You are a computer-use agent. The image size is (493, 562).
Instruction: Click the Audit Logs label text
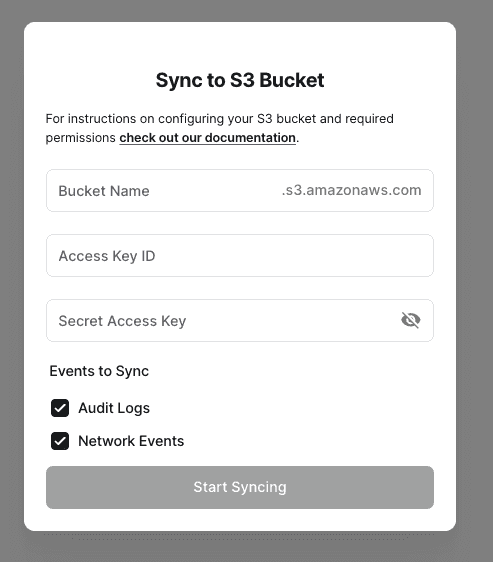coord(114,408)
